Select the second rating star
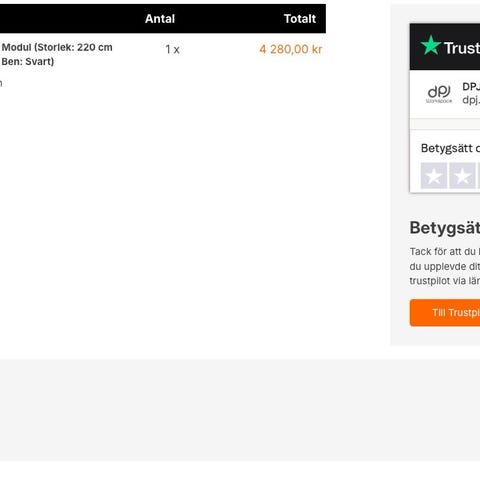Viewport: 480px width, 480px height. click(462, 176)
